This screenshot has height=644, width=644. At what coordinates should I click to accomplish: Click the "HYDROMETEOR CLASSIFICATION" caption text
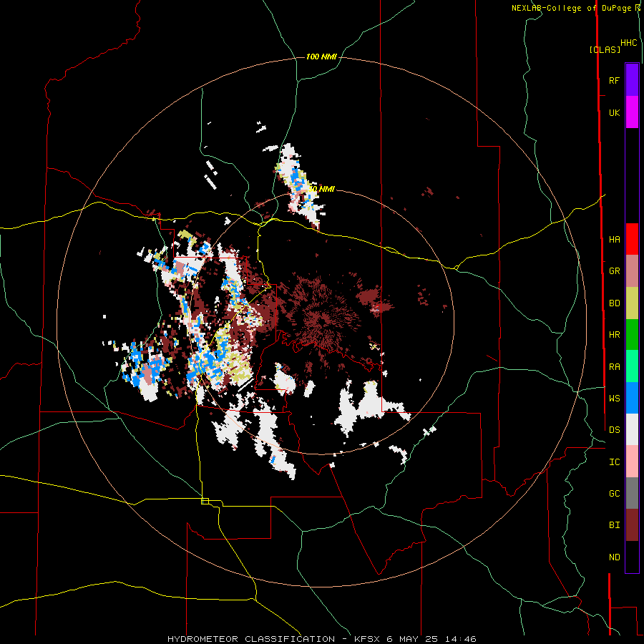point(251,639)
